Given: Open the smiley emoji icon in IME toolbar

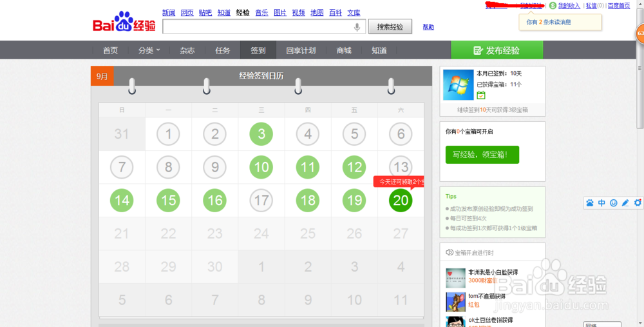Looking at the screenshot, I should 614,203.
